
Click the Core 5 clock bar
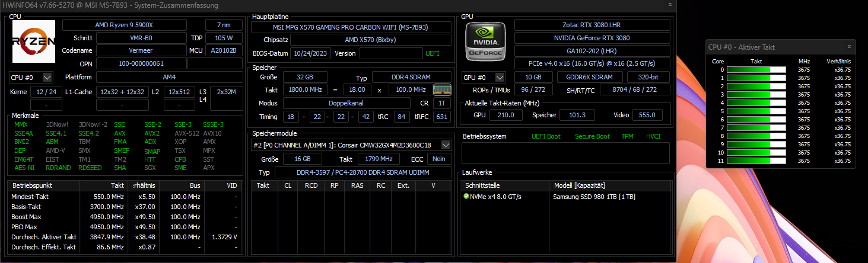click(x=756, y=111)
